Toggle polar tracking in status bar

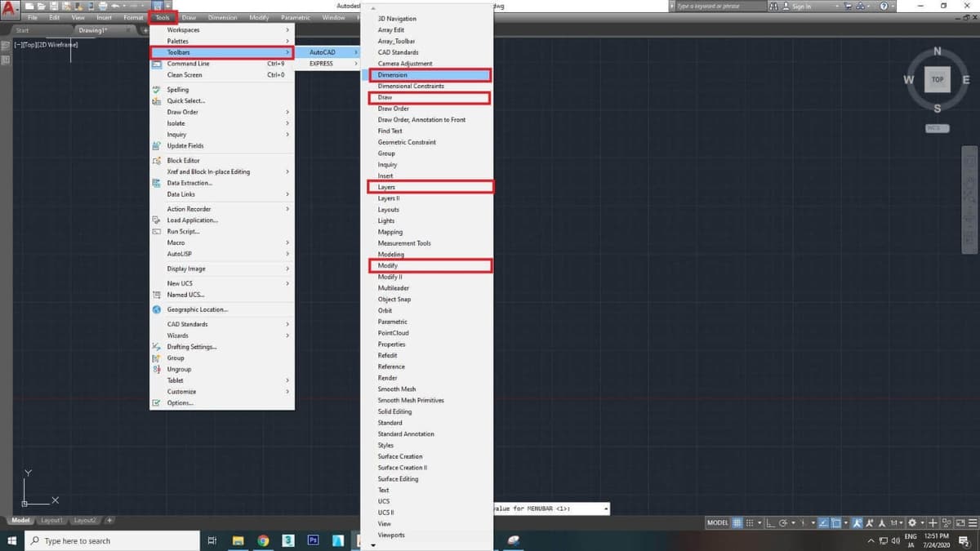(782, 522)
